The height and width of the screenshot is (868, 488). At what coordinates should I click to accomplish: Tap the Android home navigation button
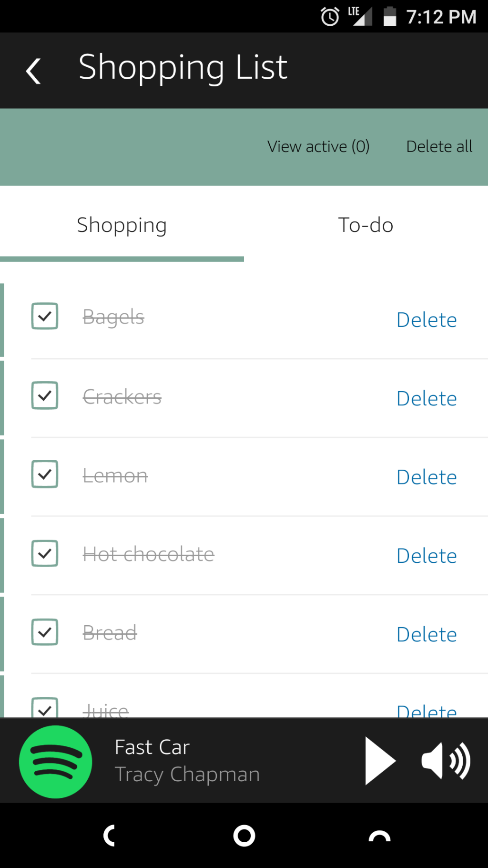tap(244, 836)
